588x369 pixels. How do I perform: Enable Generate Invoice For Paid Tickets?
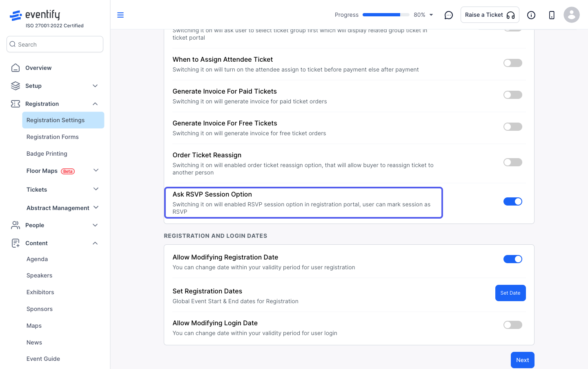[513, 95]
